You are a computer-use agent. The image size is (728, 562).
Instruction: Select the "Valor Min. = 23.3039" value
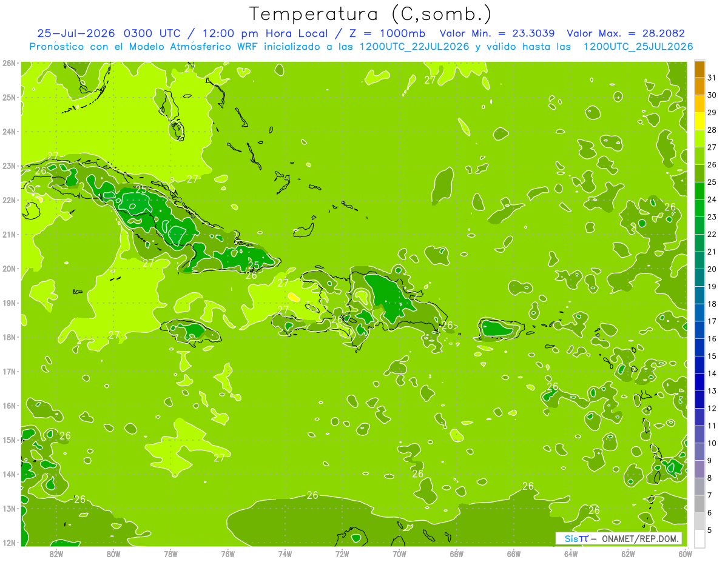click(x=497, y=33)
